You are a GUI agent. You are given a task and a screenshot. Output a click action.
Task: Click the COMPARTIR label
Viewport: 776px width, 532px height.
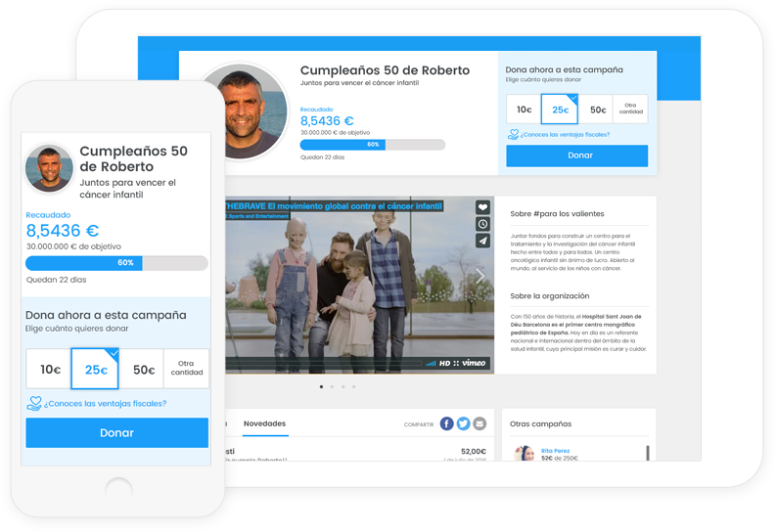coord(419,424)
